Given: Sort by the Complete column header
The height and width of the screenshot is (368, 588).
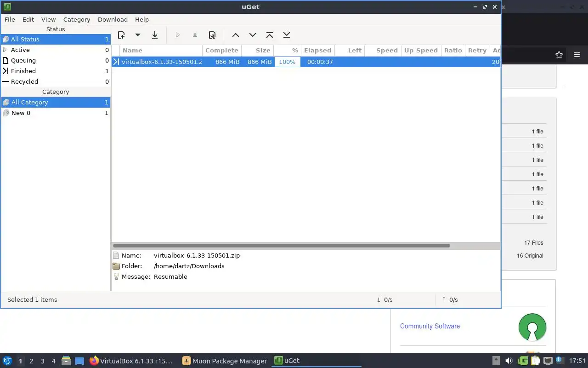Looking at the screenshot, I should click(x=221, y=50).
